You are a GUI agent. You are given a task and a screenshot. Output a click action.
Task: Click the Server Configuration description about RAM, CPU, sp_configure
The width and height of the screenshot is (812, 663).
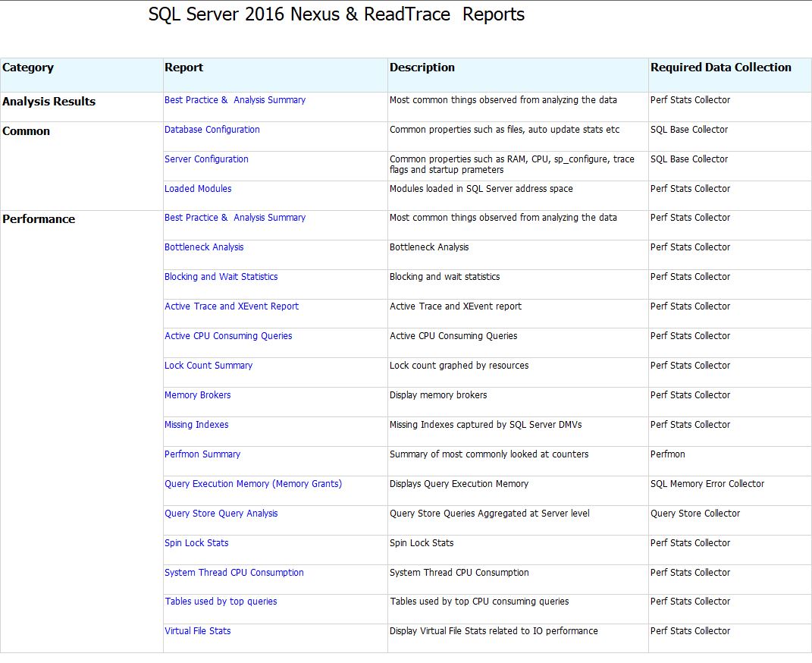[513, 164]
